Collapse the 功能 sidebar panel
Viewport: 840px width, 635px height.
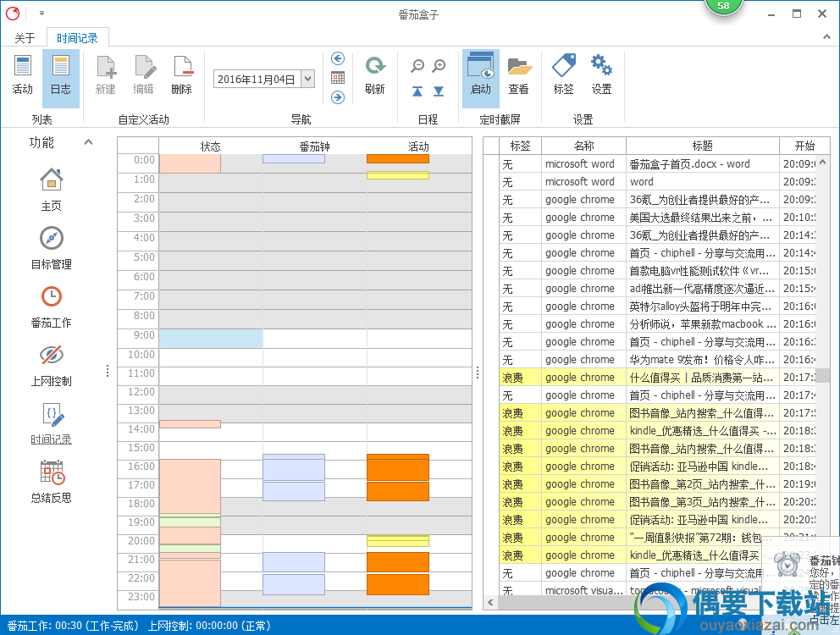pos(88,142)
